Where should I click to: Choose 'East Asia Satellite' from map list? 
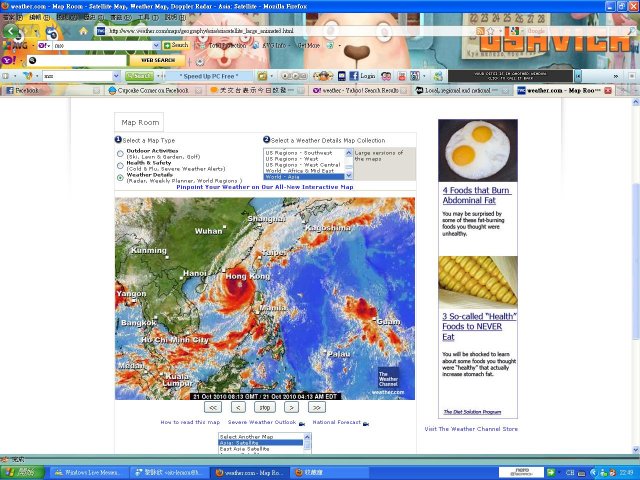[246, 450]
